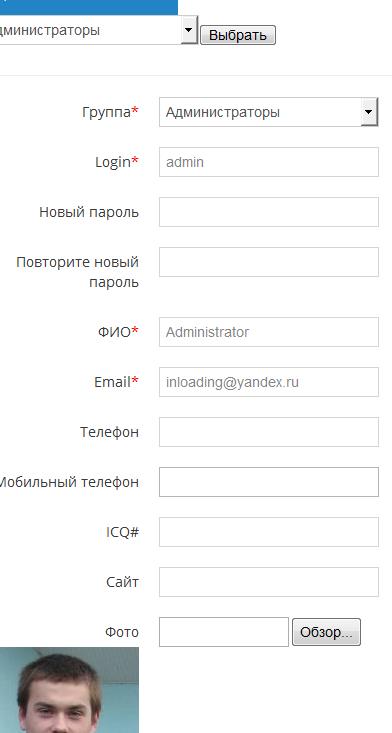Click the top selector's arrow button
Image resolution: width=392 pixels, height=733 pixels.
pos(189,30)
